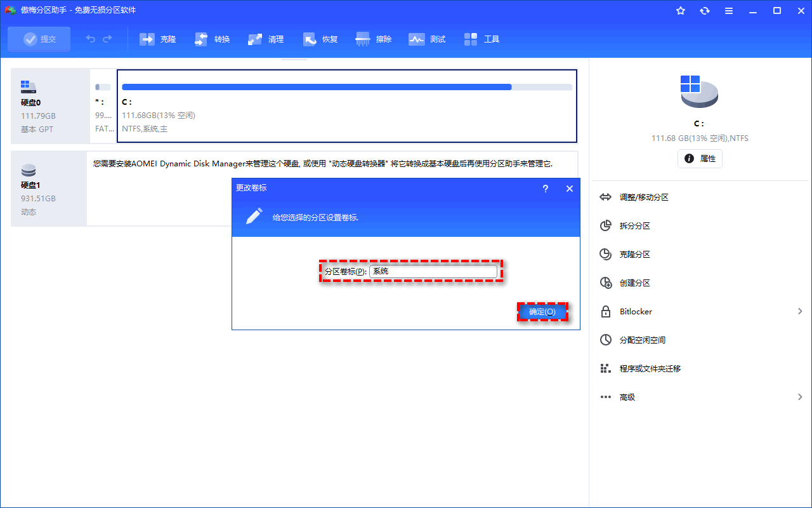Click the 擦除 (Wipe) toolbar icon
This screenshot has width=812, height=508.
[363, 39]
